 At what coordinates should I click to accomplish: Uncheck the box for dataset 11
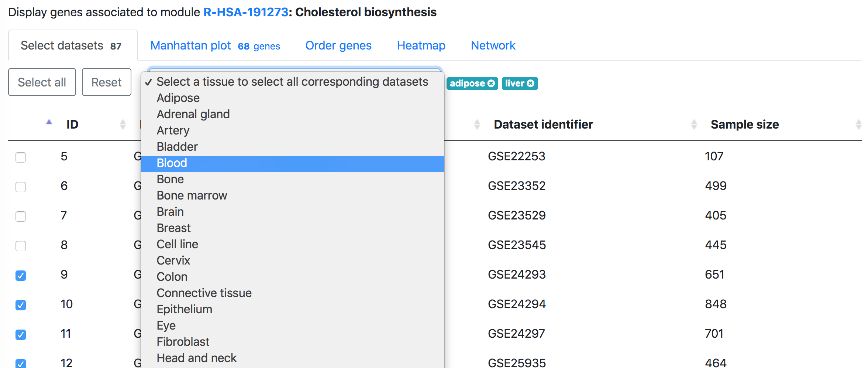tap(21, 334)
